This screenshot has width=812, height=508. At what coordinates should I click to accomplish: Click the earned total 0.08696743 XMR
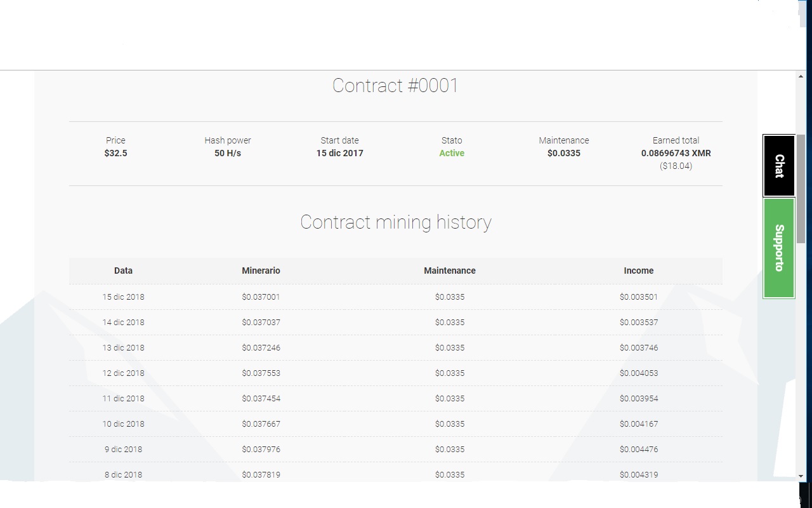click(x=676, y=153)
